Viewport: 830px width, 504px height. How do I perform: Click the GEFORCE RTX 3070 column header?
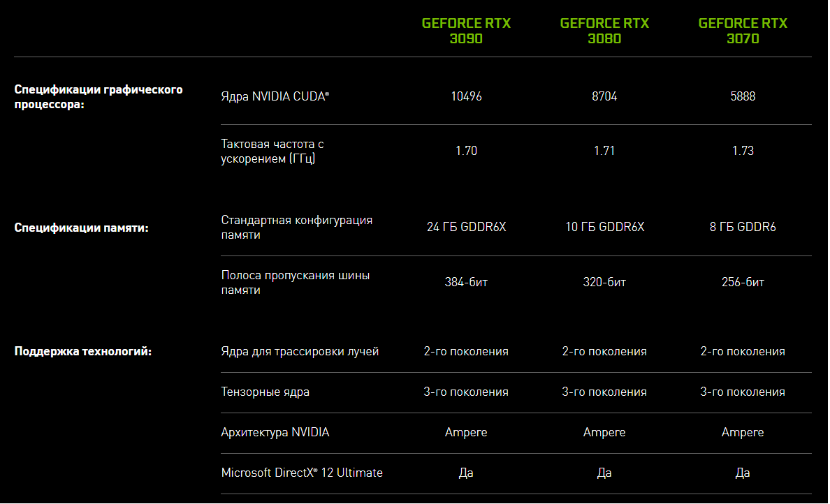[x=743, y=31]
